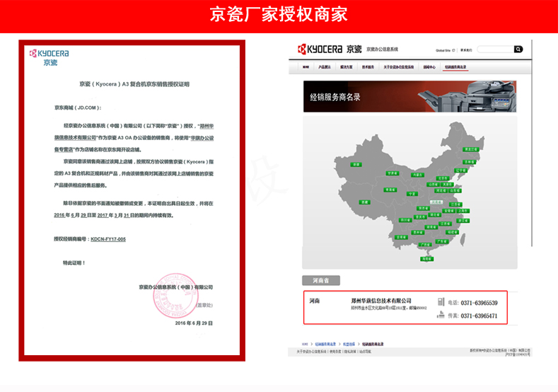Image resolution: width=558 pixels, height=392 pixels.
Task: Select 西藏 on the map
Action: pos(364,202)
